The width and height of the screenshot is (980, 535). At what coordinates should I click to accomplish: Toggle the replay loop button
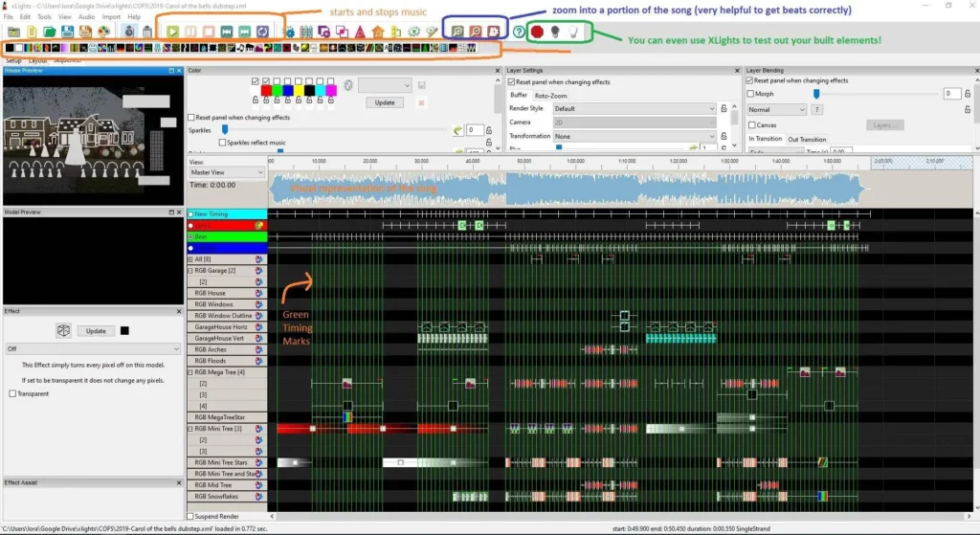[x=262, y=32]
